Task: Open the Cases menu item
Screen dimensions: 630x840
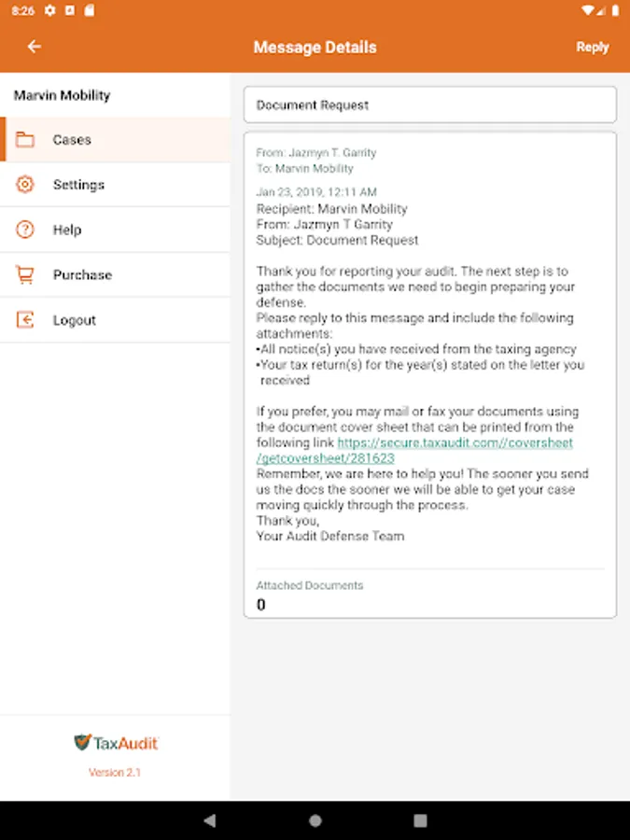Action: (x=115, y=140)
